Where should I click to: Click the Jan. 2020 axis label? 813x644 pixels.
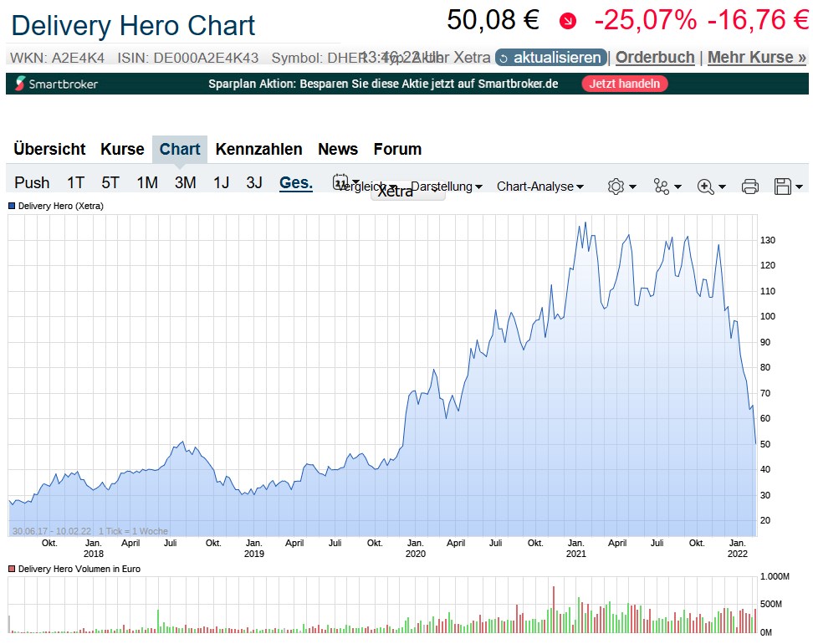coord(416,548)
